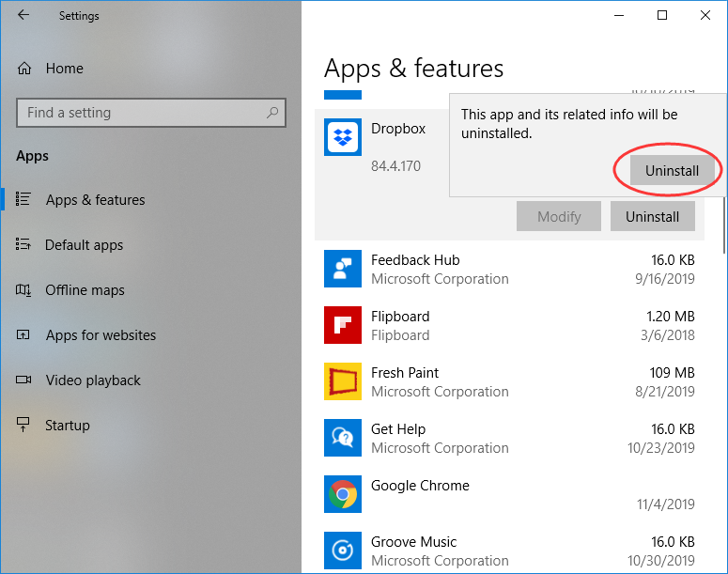Click Get Help's 10/23/2019 date

(x=660, y=448)
